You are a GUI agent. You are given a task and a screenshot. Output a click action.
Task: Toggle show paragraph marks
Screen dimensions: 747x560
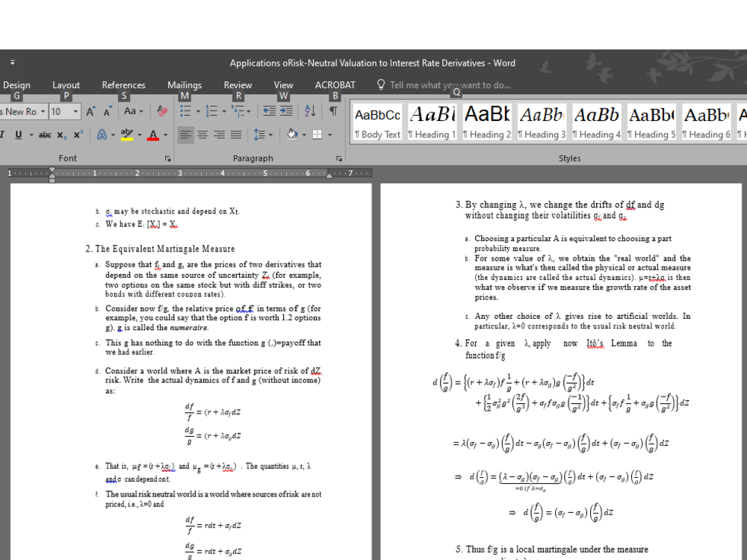pyautogui.click(x=333, y=111)
